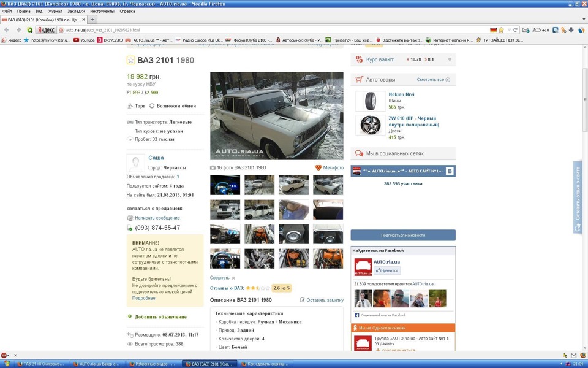588x368 pixels.
Task: Open the Windows Start button
Action: [7, 364]
